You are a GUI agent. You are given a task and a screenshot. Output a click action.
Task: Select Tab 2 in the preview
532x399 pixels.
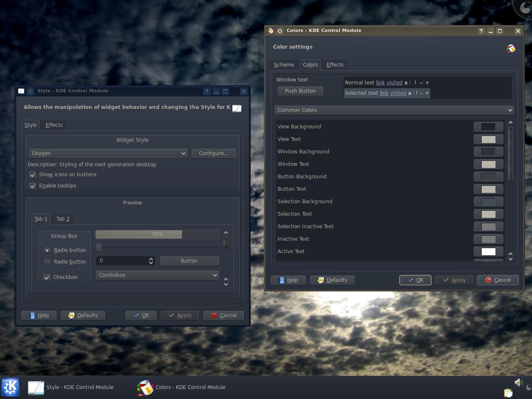(x=63, y=219)
